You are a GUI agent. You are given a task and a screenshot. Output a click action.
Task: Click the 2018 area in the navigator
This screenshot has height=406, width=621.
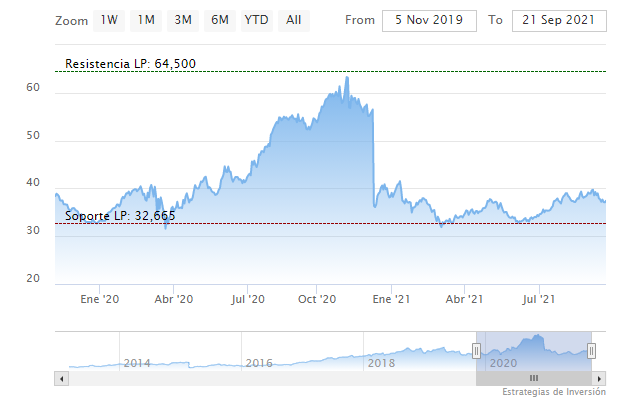click(381, 363)
